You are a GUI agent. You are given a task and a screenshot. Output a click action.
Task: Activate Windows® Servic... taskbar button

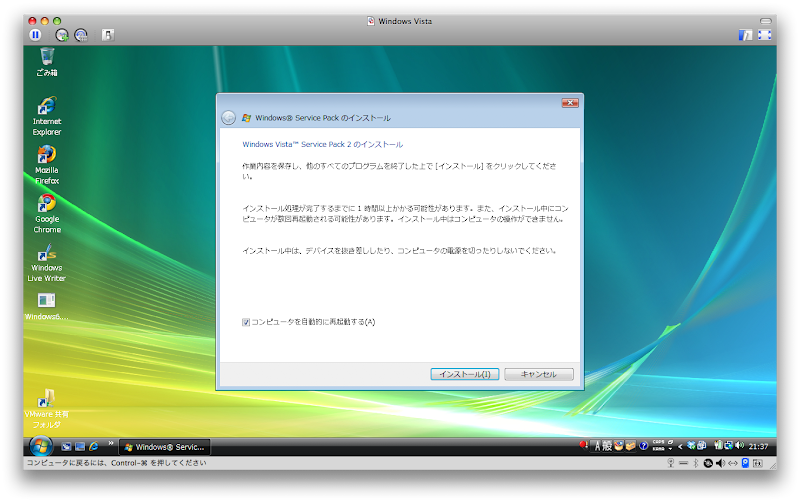coord(164,447)
